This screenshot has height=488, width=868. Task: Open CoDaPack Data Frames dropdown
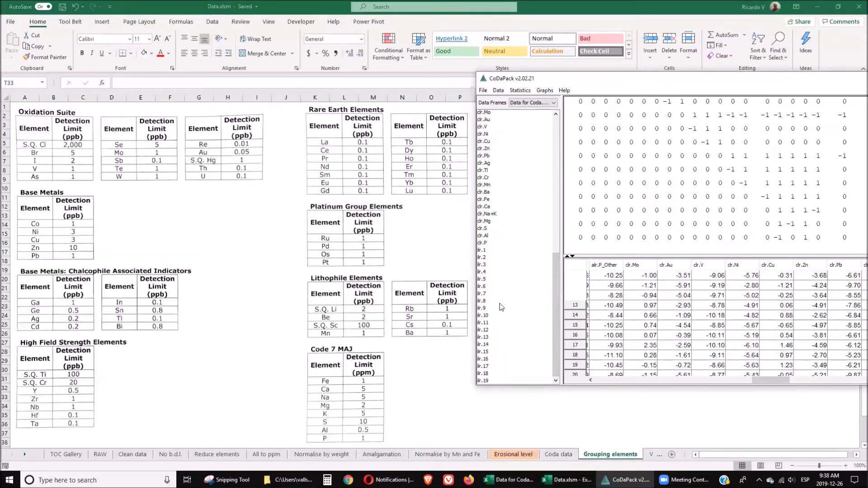(533, 103)
